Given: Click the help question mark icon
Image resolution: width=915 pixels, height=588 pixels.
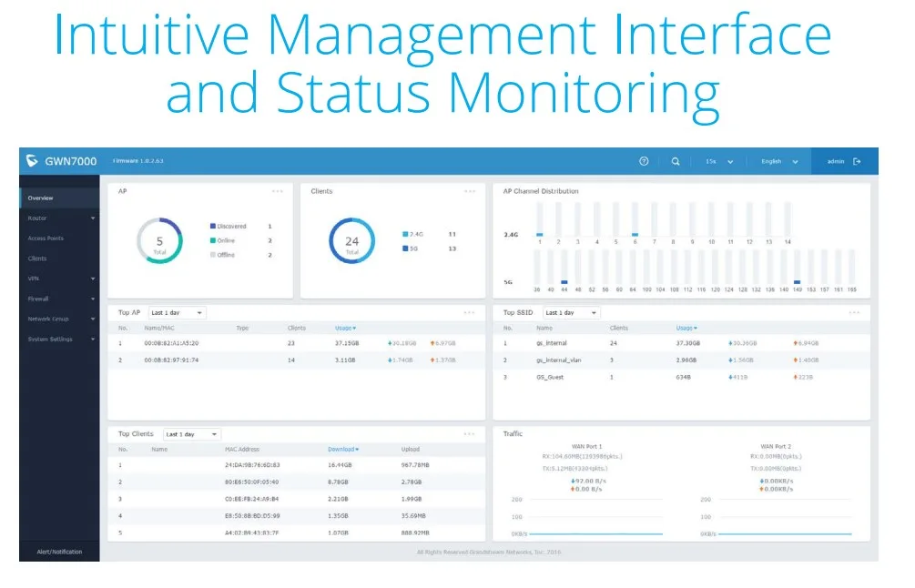Looking at the screenshot, I should point(644,161).
